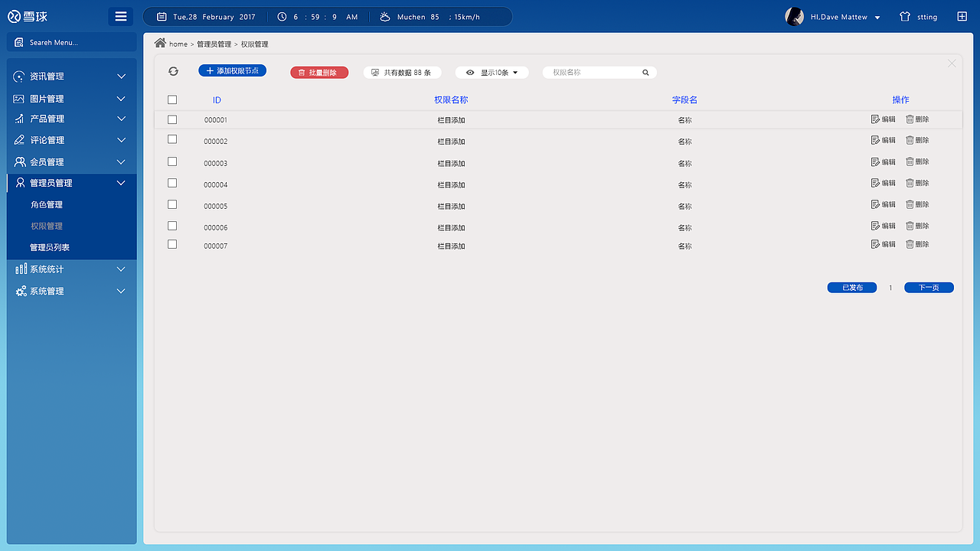Open the 角色管理 submenu item

click(47, 205)
